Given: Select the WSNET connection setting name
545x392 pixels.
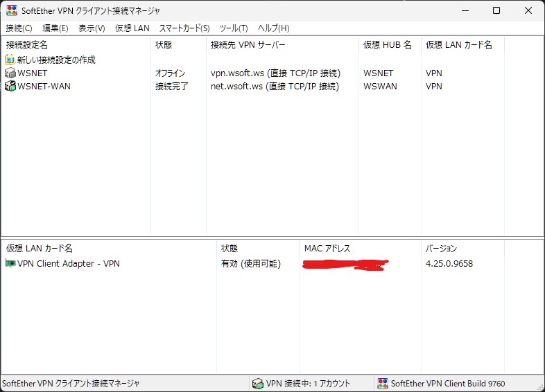Looking at the screenshot, I should click(33, 73).
